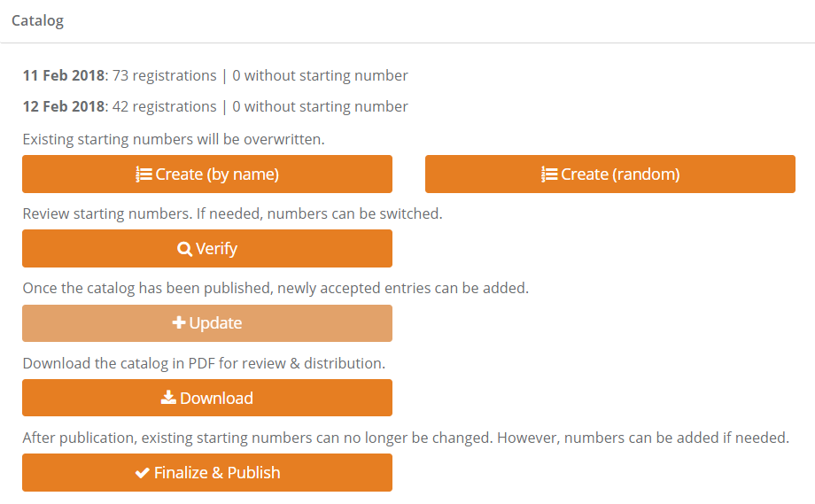The width and height of the screenshot is (815, 504).
Task: Click the 'Once the catalog has been published' text
Action: 275,289
